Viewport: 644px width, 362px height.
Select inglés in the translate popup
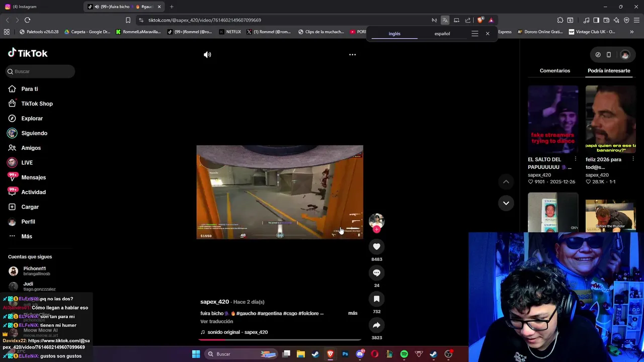point(394,34)
